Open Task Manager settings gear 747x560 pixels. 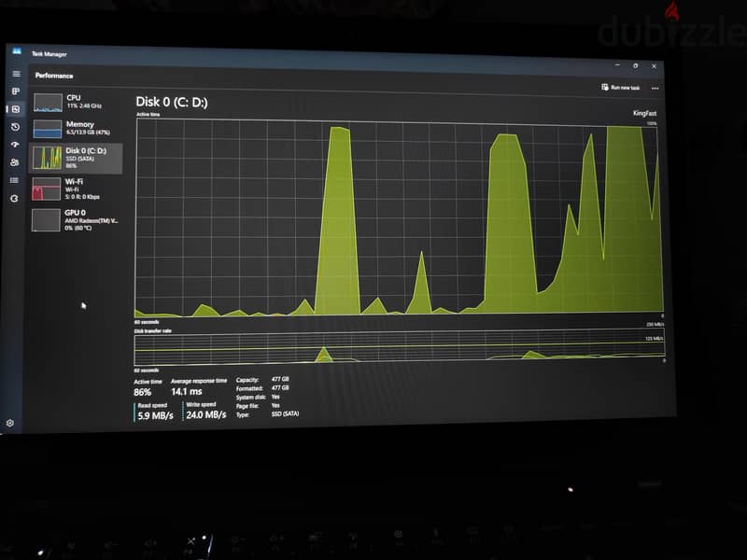click(10, 423)
